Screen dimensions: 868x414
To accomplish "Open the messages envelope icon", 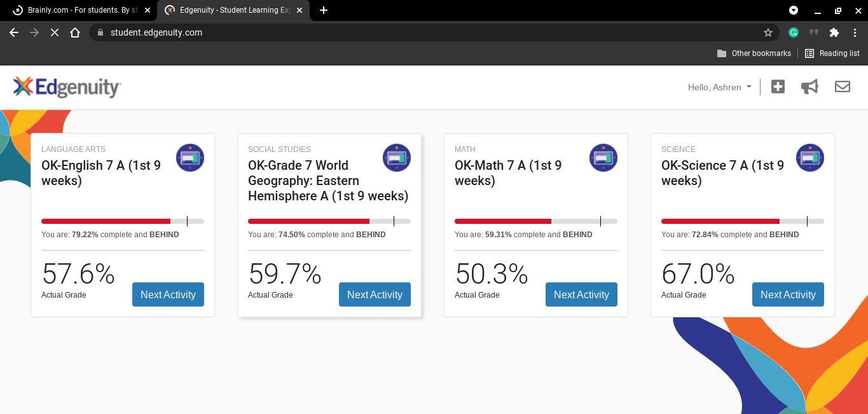I will [842, 86].
